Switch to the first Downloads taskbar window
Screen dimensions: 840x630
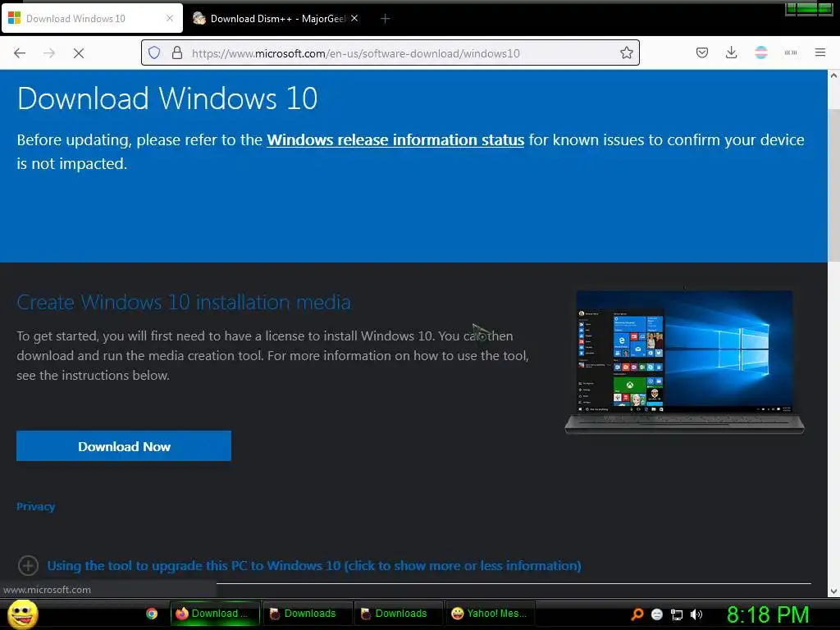point(308,614)
